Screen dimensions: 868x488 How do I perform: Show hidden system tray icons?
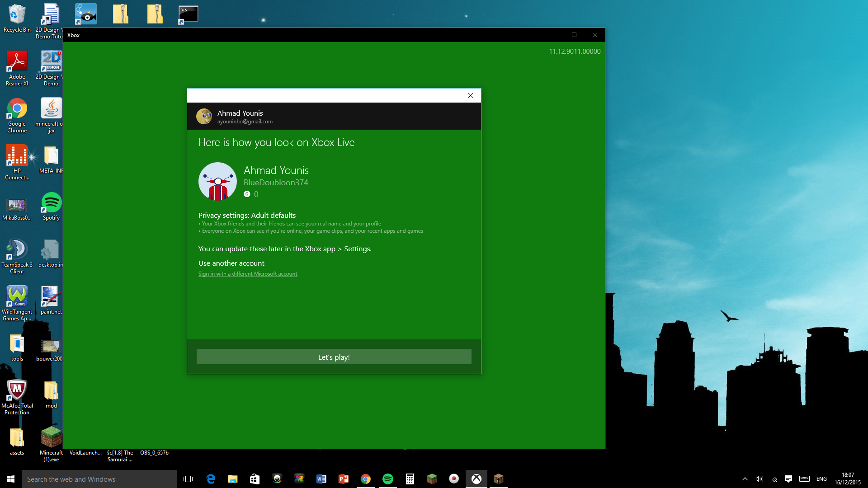pos(745,479)
